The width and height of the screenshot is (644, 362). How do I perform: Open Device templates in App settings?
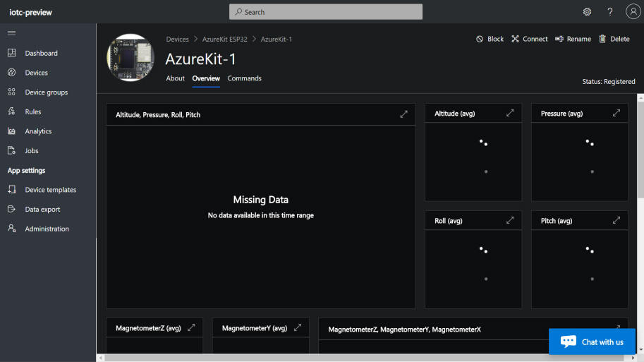(51, 190)
